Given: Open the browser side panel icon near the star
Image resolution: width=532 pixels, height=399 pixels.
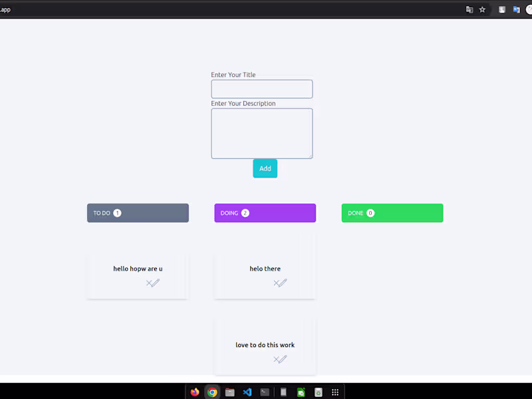Looking at the screenshot, I should point(501,9).
